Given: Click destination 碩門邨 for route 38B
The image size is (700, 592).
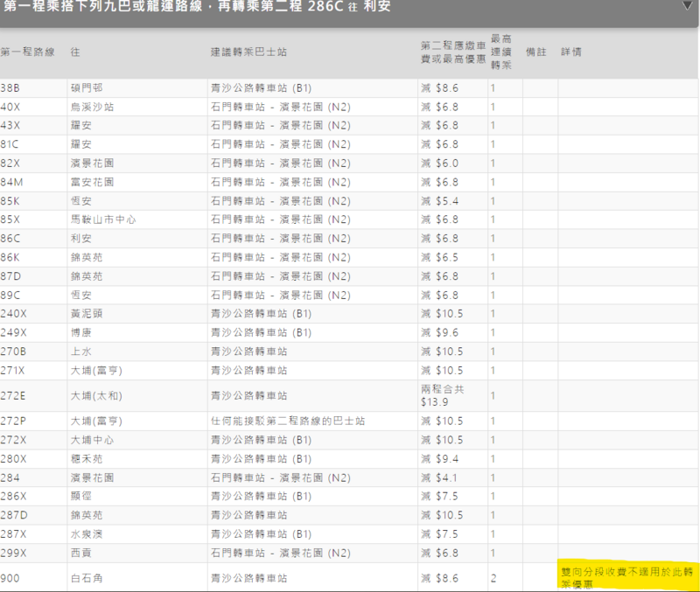Looking at the screenshot, I should pyautogui.click(x=87, y=88).
